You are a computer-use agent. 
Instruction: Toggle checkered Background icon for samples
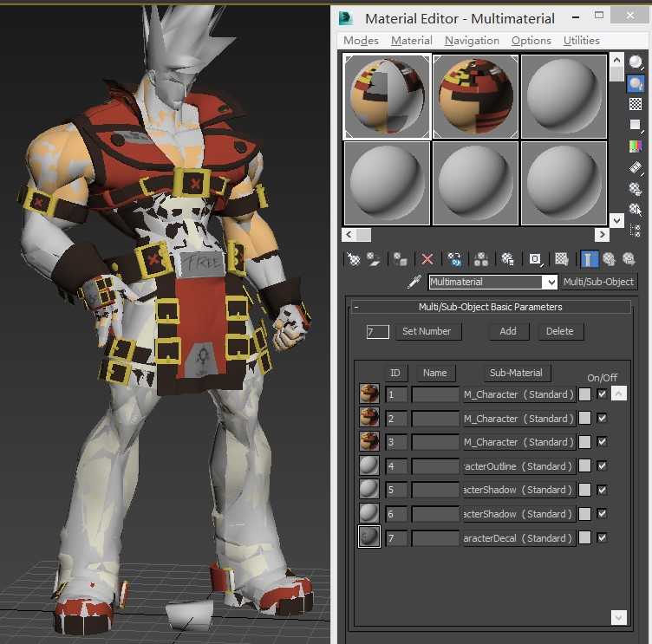click(636, 104)
